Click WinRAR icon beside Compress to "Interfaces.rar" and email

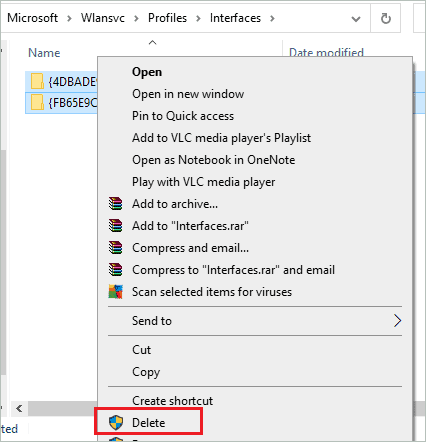(x=115, y=269)
